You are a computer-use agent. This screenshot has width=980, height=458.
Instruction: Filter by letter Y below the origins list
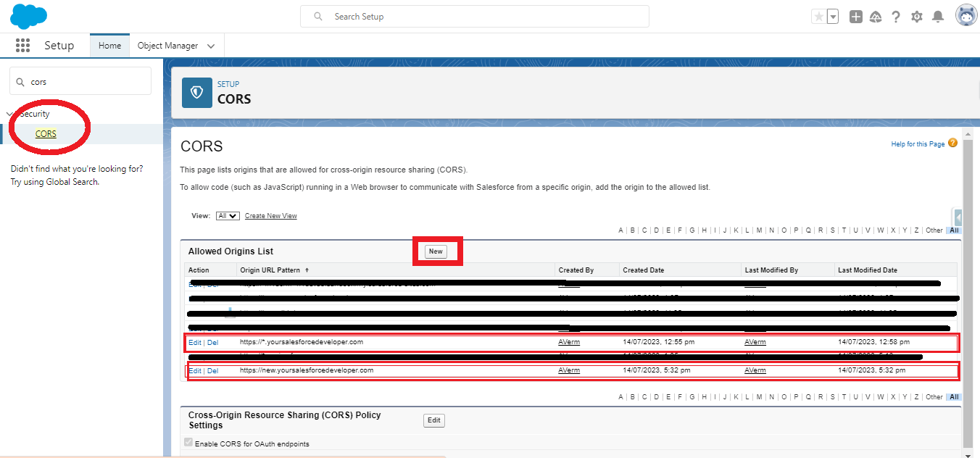pos(905,397)
